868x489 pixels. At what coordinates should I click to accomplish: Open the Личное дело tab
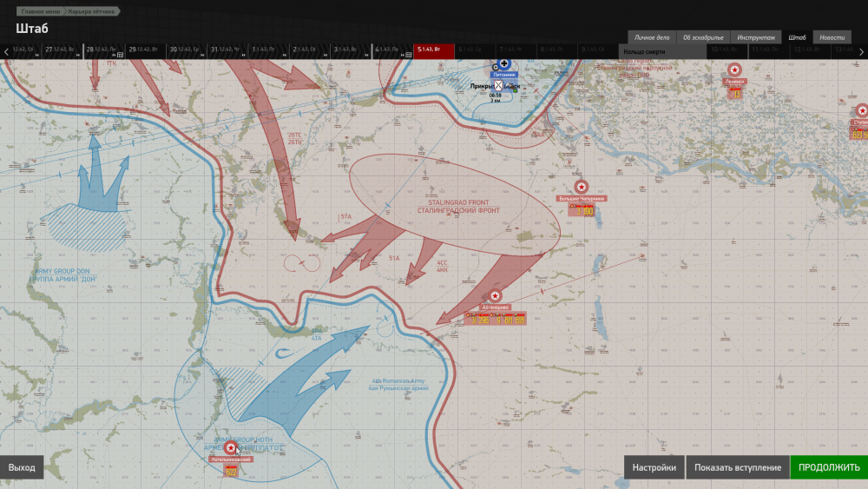pos(652,37)
